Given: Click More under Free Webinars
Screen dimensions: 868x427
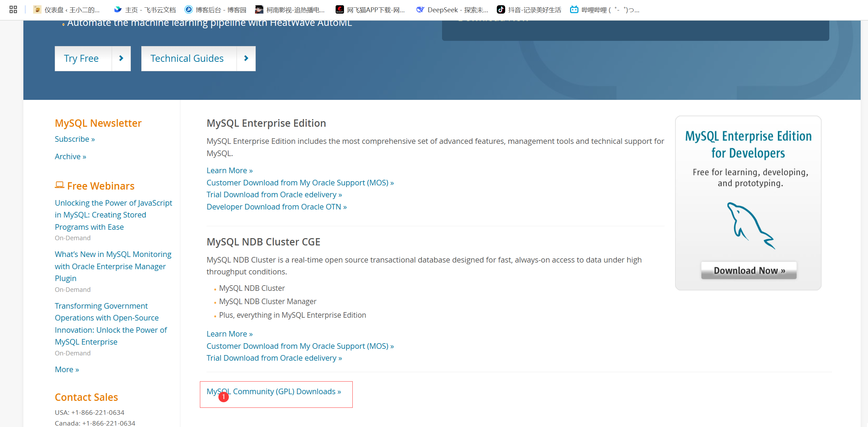Looking at the screenshot, I should coord(67,369).
